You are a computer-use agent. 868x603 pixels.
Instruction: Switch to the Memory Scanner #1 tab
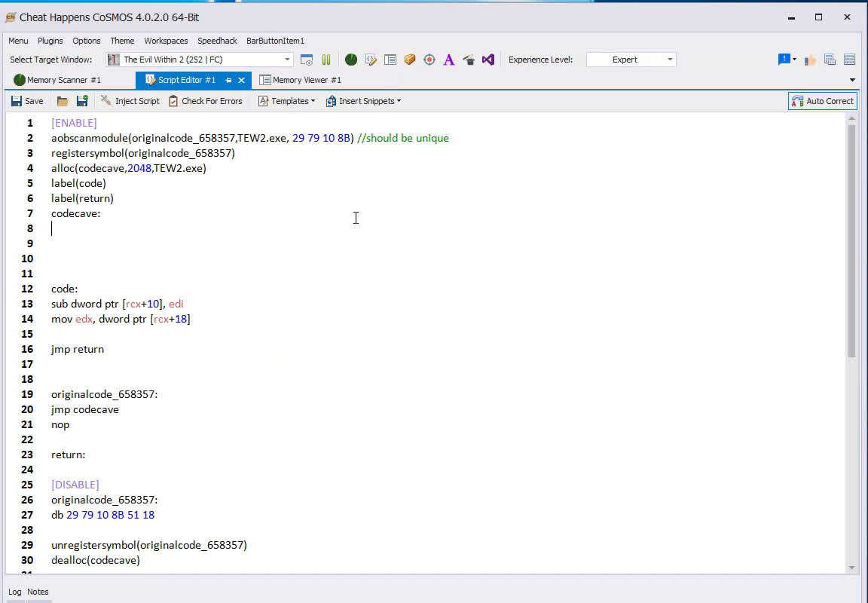(57, 81)
